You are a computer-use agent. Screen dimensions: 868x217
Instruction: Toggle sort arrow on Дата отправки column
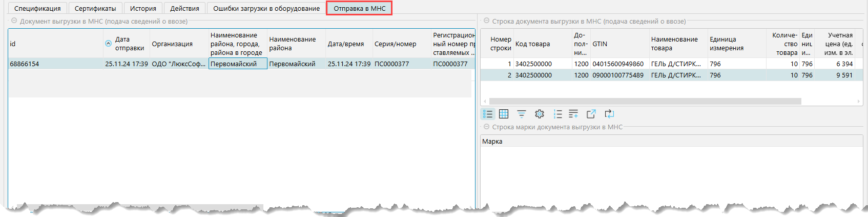(108, 44)
